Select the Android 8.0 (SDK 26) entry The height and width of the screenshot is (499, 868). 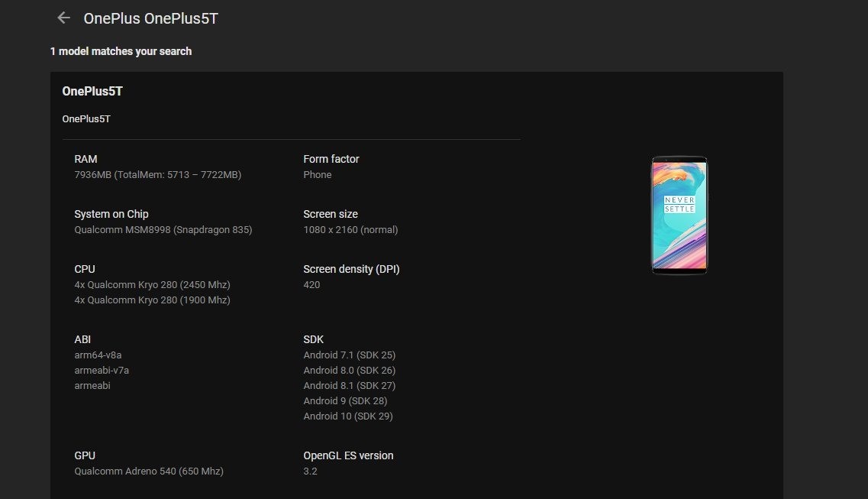pyautogui.click(x=350, y=370)
